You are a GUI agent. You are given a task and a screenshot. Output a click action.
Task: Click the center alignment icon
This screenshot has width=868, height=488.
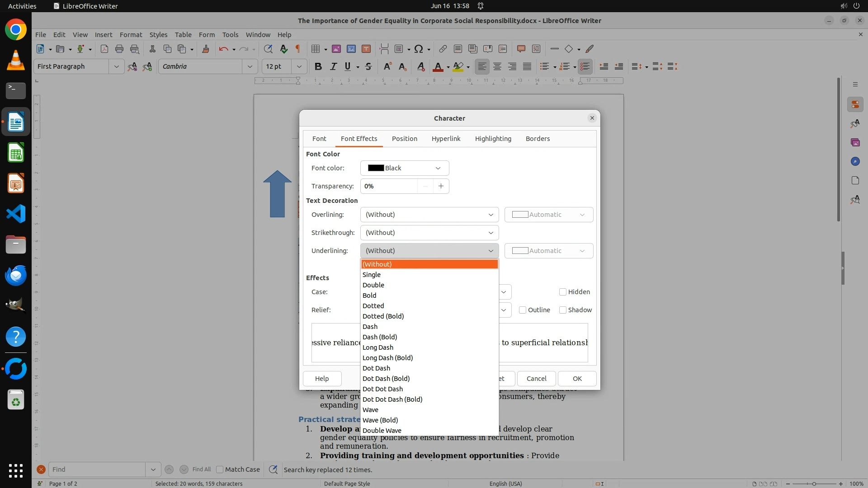click(497, 66)
